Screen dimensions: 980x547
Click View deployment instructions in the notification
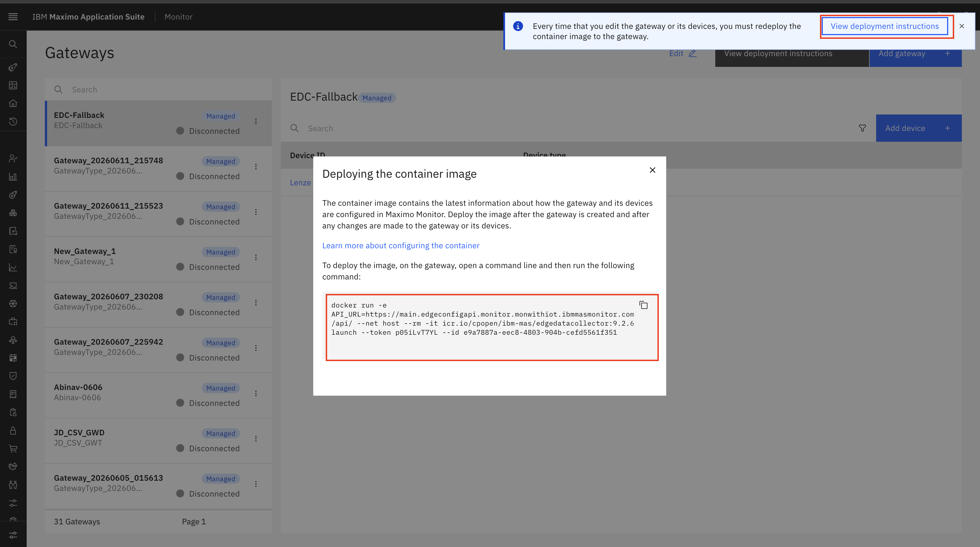coord(884,26)
